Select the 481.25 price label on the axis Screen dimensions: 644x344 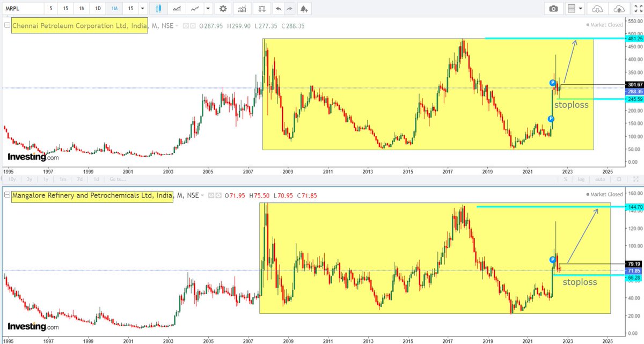(634, 39)
